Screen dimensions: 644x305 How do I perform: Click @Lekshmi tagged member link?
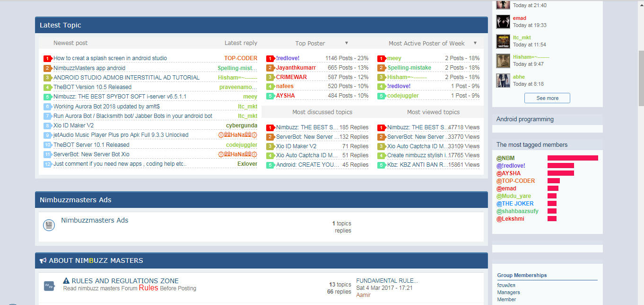[x=510, y=219]
